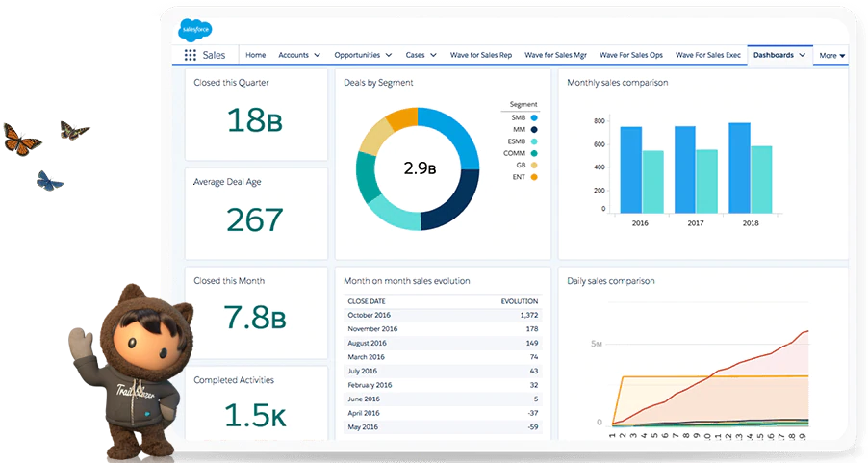Click the orange monarch butterfly

pyautogui.click(x=21, y=139)
